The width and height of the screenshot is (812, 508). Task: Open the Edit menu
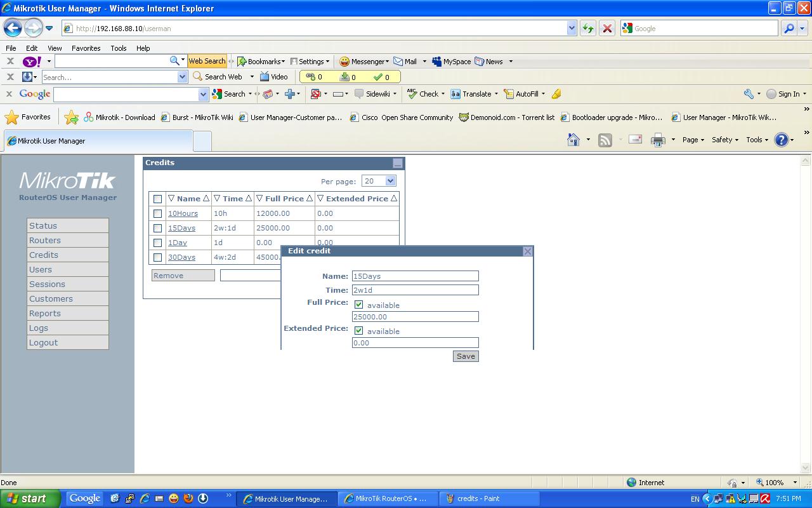pyautogui.click(x=32, y=48)
